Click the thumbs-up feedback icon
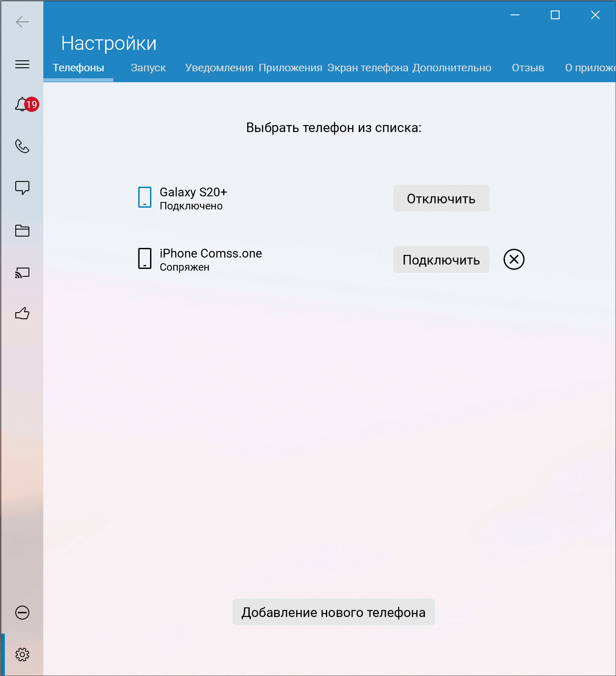This screenshot has height=676, width=616. (x=22, y=313)
